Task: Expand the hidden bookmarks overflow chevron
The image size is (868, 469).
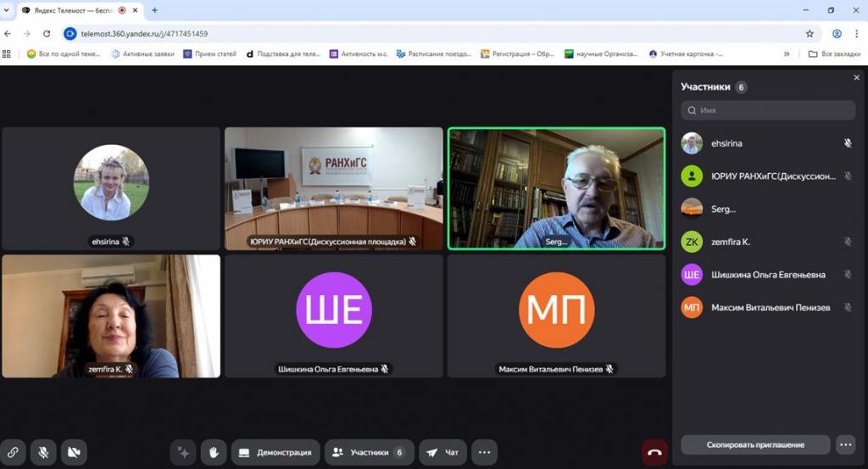Action: [787, 53]
